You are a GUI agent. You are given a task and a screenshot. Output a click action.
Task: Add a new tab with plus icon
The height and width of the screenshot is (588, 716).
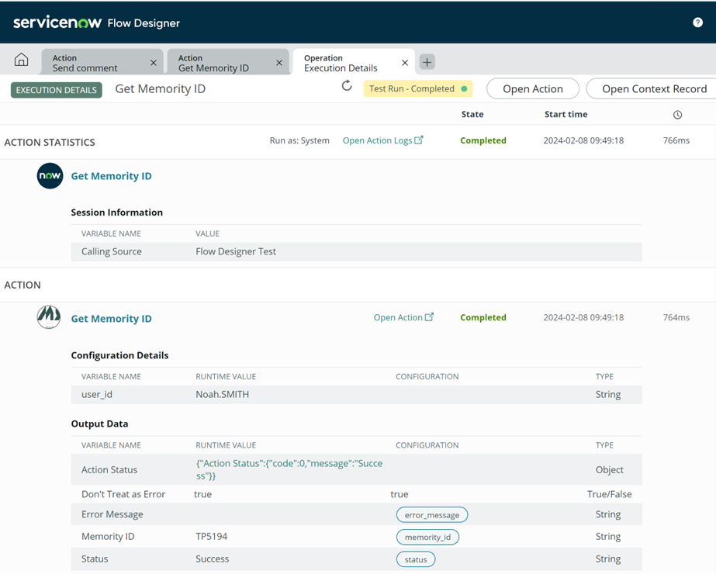point(427,62)
